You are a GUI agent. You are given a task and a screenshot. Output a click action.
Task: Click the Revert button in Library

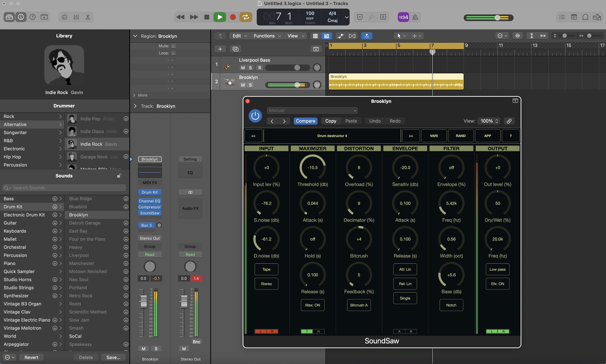31,357
